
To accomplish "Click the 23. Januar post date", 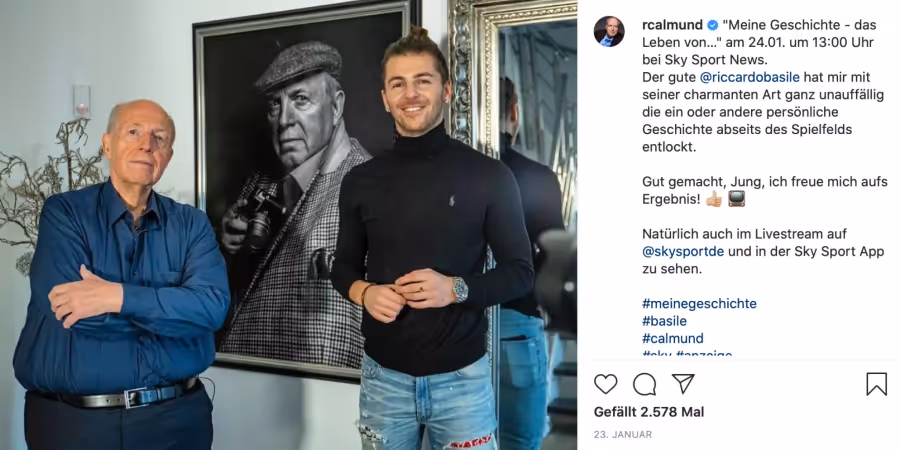I will 623,435.
